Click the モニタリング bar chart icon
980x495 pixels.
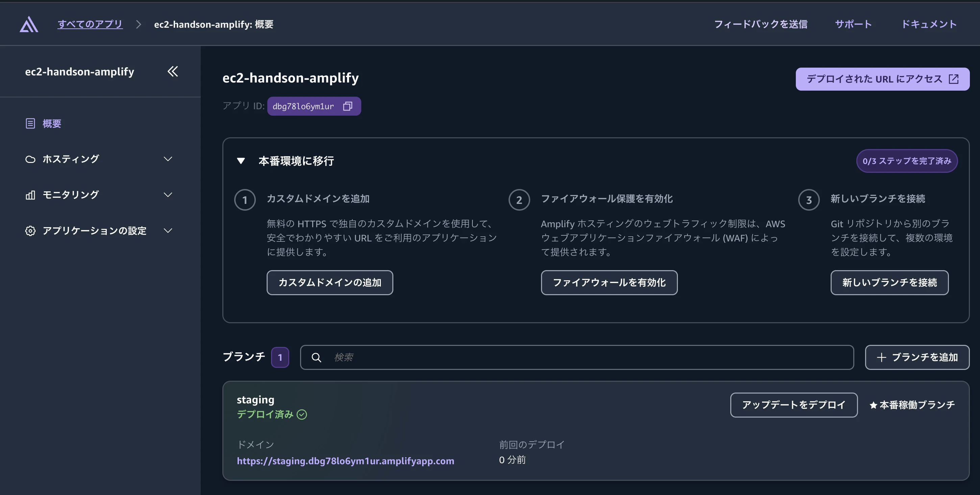coord(30,195)
